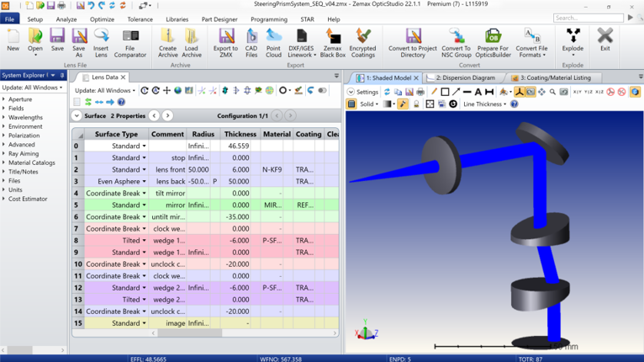This screenshot has height=362, width=644.
Task: Open the Optimize ribbon tab
Action: coord(102,19)
